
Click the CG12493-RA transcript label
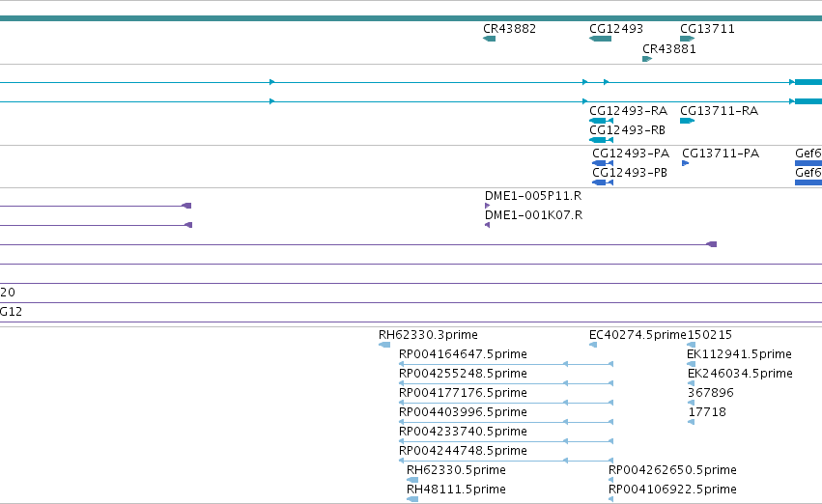tap(628, 110)
